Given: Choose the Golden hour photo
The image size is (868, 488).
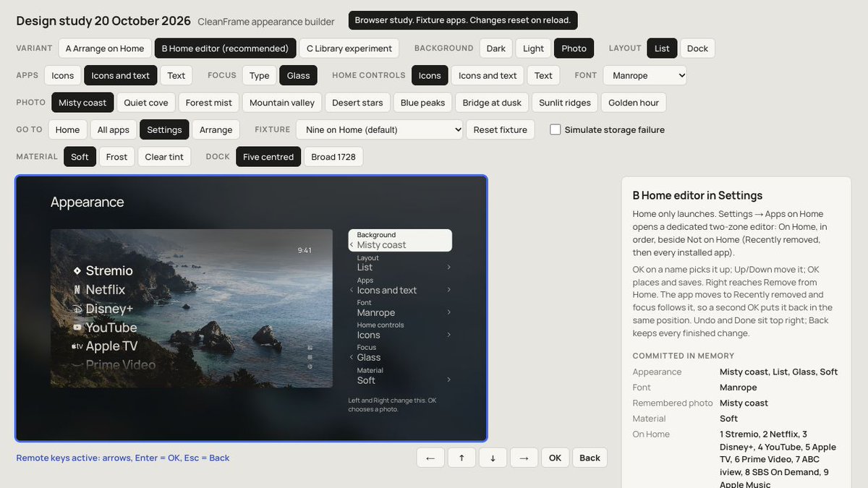Looking at the screenshot, I should coord(634,103).
